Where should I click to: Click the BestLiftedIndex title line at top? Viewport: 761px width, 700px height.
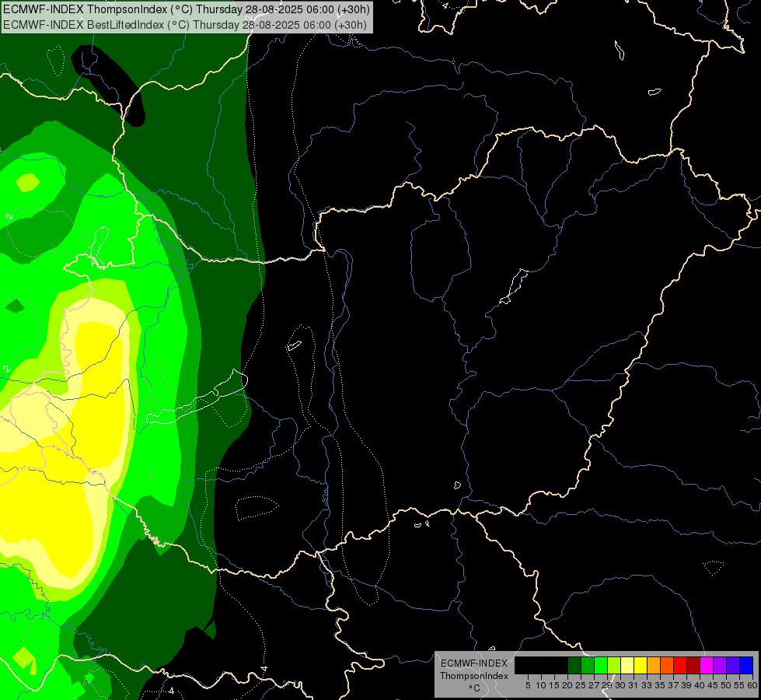pos(185,25)
